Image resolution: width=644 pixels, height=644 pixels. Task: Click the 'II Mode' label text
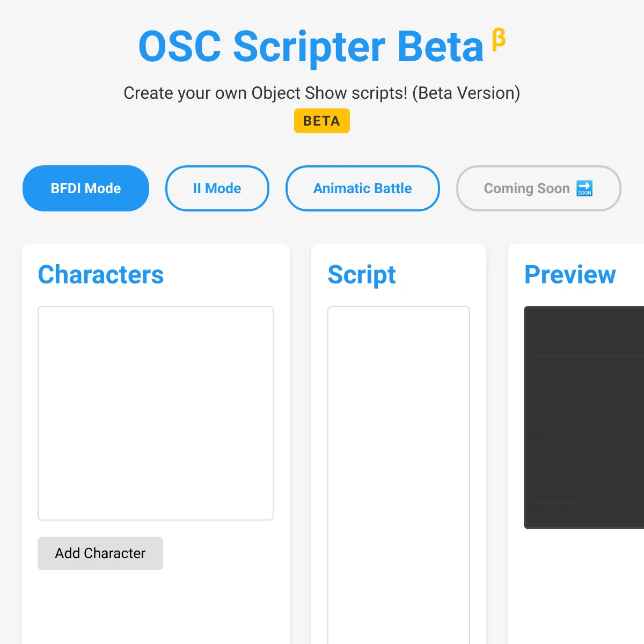217,188
